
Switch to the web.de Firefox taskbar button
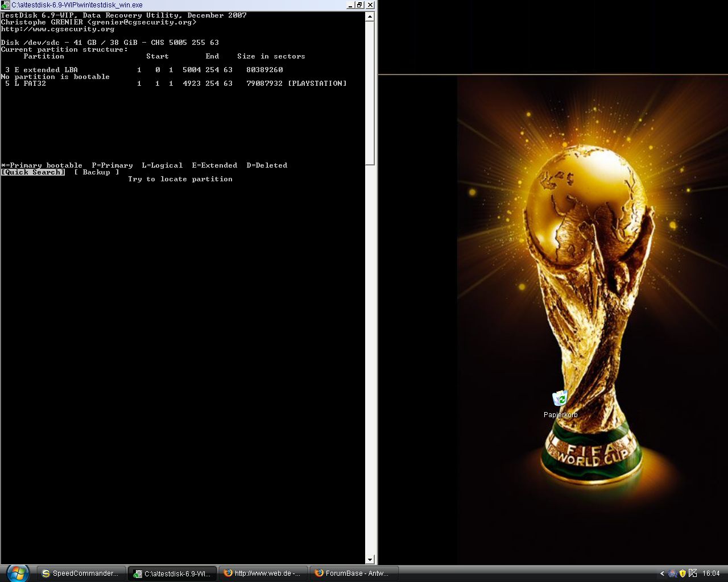pyautogui.click(x=263, y=573)
